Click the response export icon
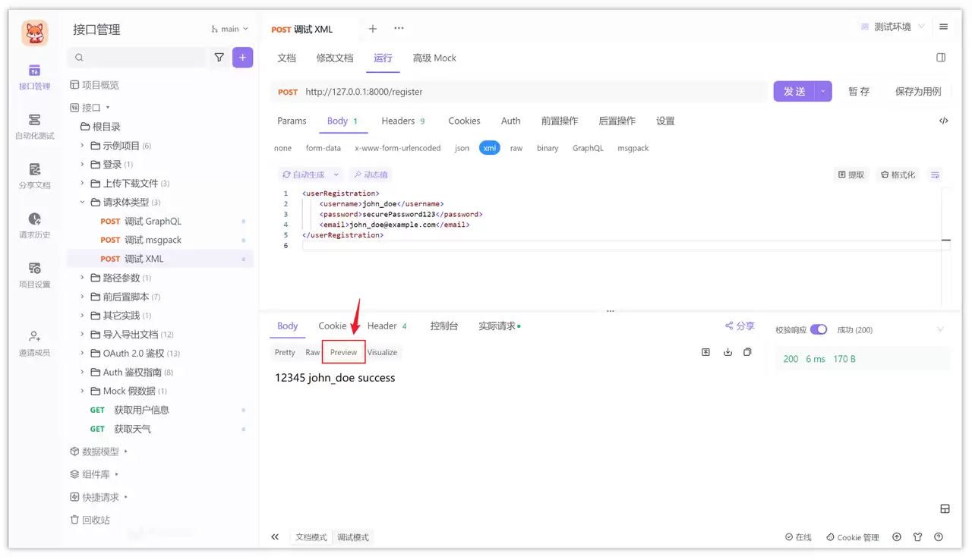Image resolution: width=972 pixels, height=560 pixels. coord(705,352)
